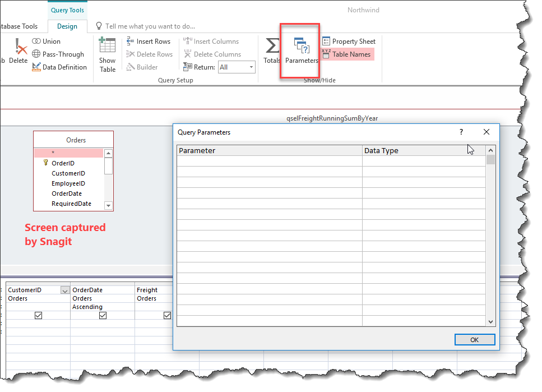
Task: Uncheck the Show box for OrderDate
Action: (103, 315)
